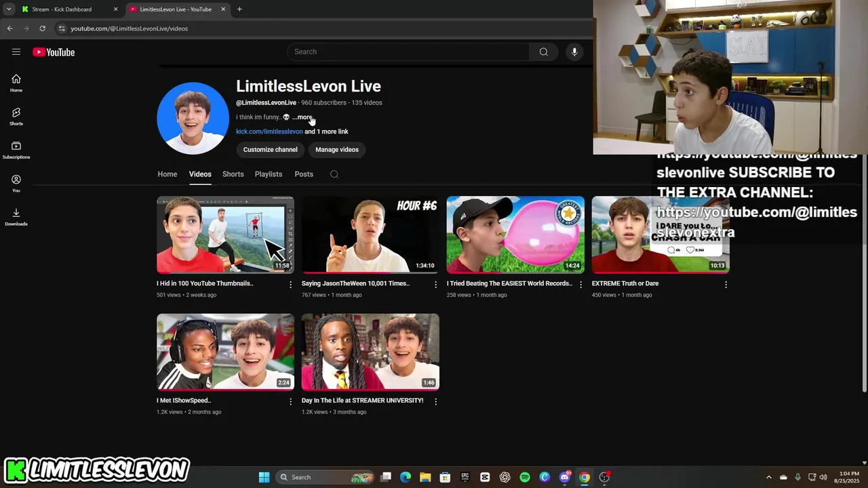Close the Stream - Kick Dashboard tab

115,9
